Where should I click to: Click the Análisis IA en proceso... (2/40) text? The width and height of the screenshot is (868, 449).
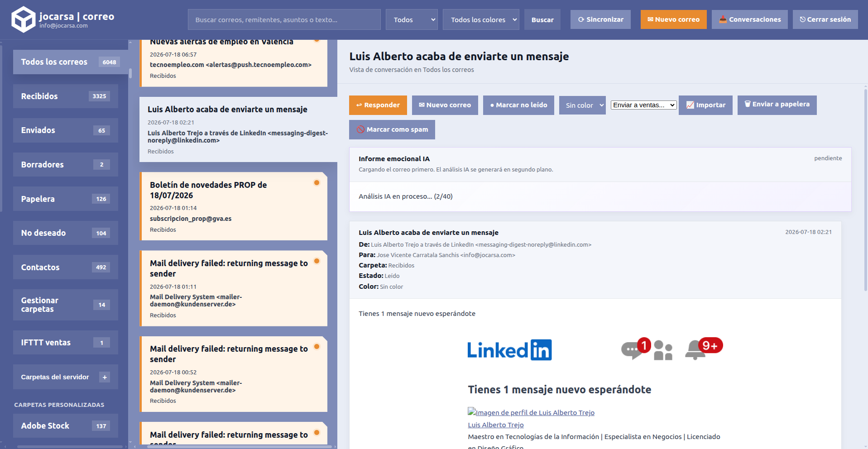(406, 196)
